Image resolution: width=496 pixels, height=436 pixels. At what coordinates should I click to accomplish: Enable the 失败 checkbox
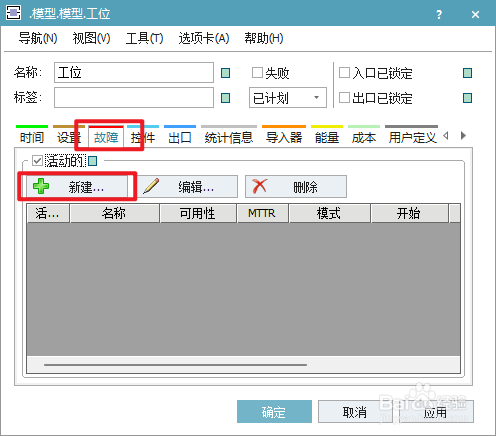pos(257,72)
